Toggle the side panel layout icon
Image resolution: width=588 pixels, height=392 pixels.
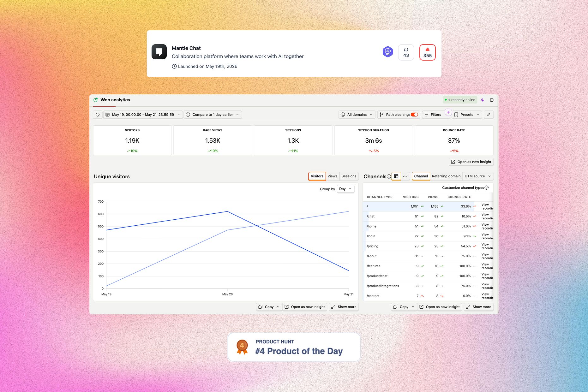[492, 100]
